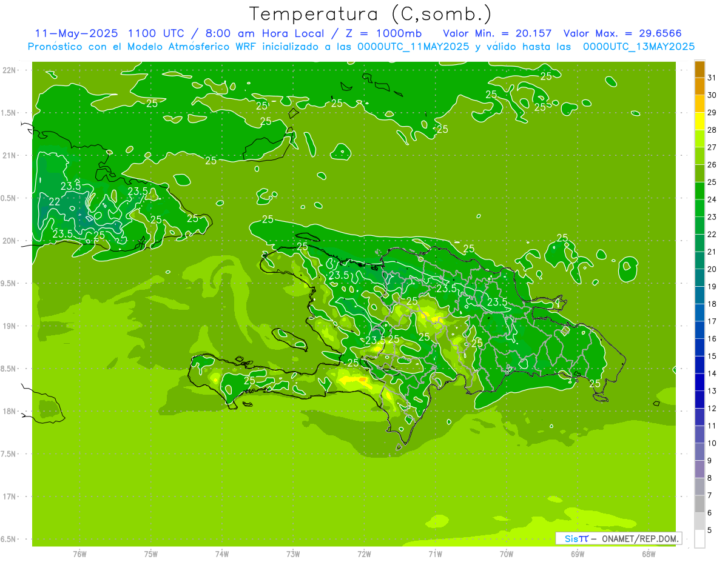The height and width of the screenshot is (562, 728).
Task: Click the '69W' longitude axis label
Action: pos(577,554)
